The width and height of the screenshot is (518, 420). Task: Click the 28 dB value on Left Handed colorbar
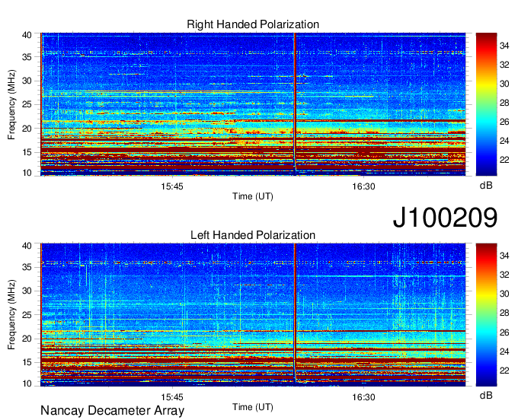pos(504,313)
